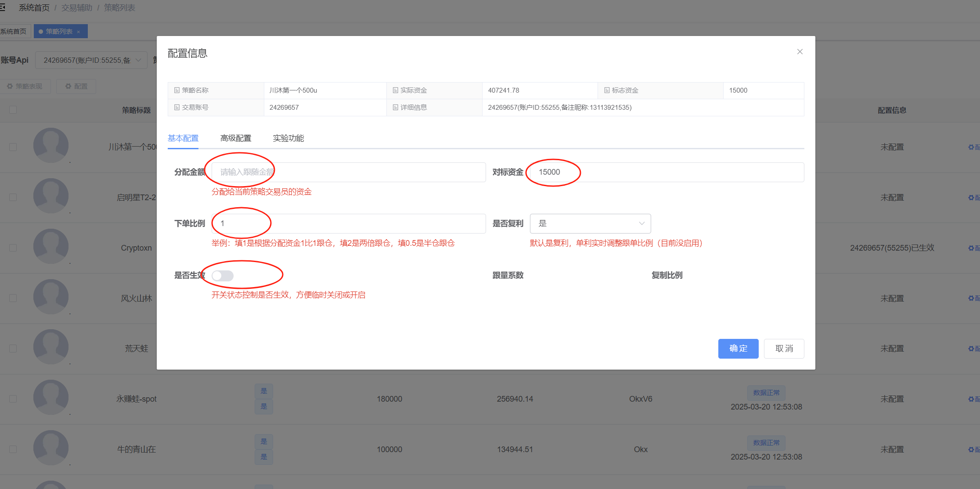Check the select-all checkbox in table header

(13, 110)
